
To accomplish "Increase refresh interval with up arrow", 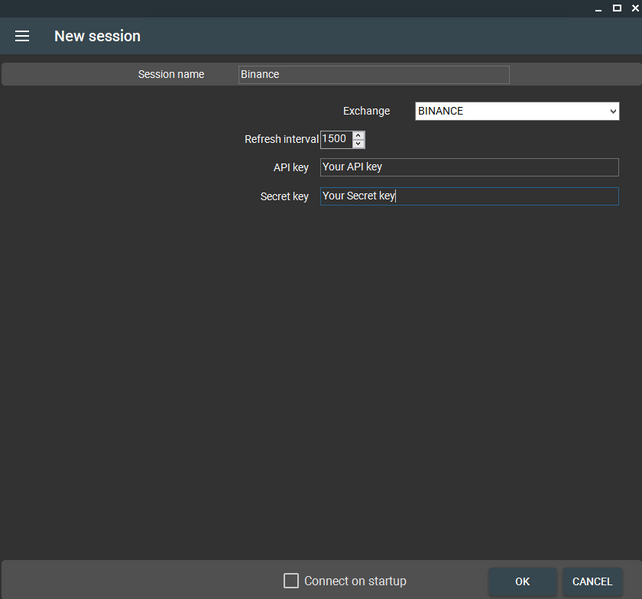I will 359,135.
